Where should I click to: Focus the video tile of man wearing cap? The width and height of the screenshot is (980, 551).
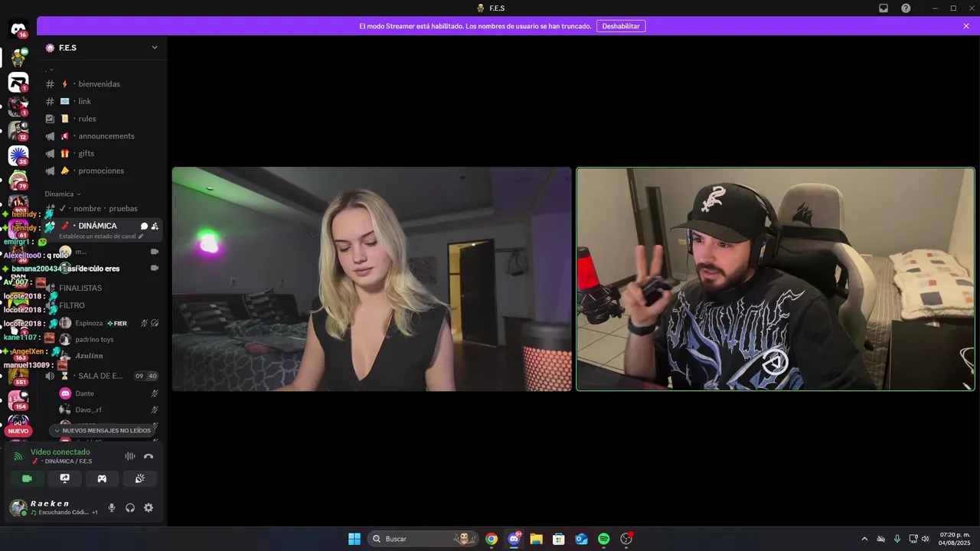[776, 279]
